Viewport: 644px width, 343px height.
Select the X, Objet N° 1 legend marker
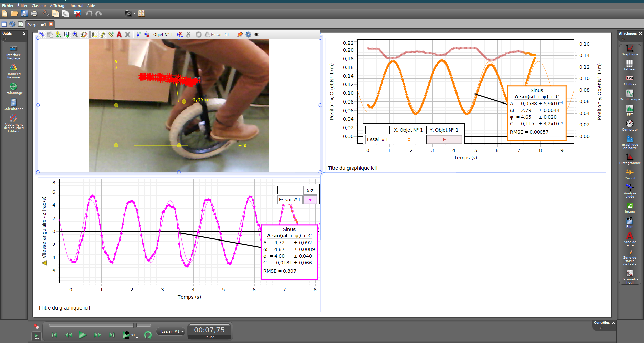point(409,139)
